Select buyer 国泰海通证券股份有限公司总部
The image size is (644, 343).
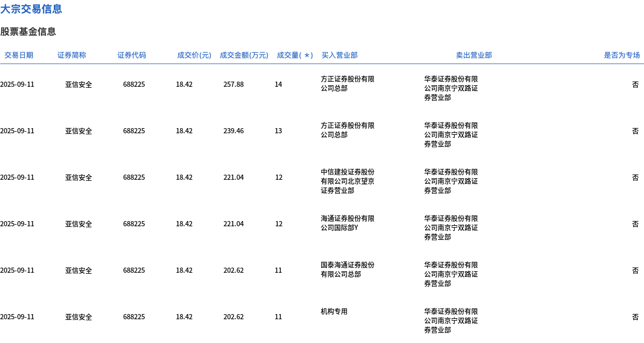click(x=348, y=270)
